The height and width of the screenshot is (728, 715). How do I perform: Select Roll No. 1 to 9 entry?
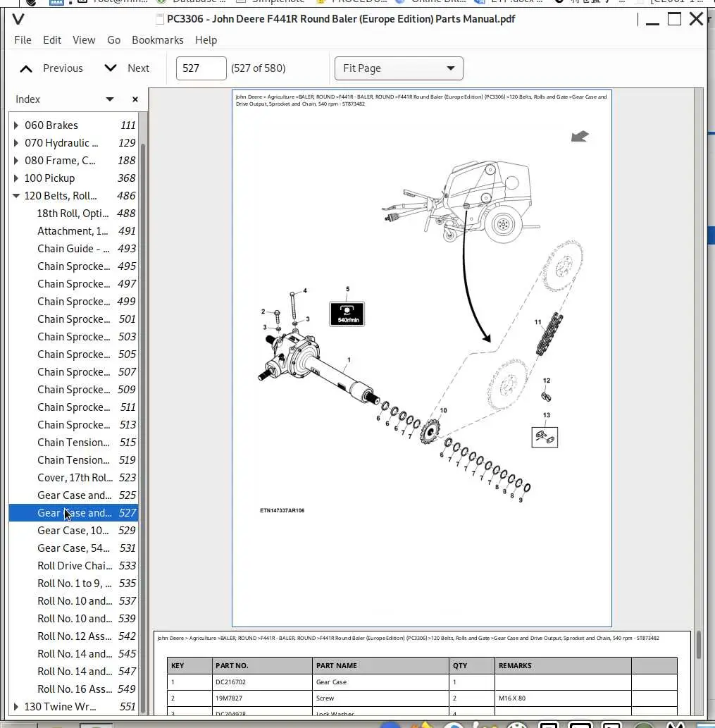(73, 584)
